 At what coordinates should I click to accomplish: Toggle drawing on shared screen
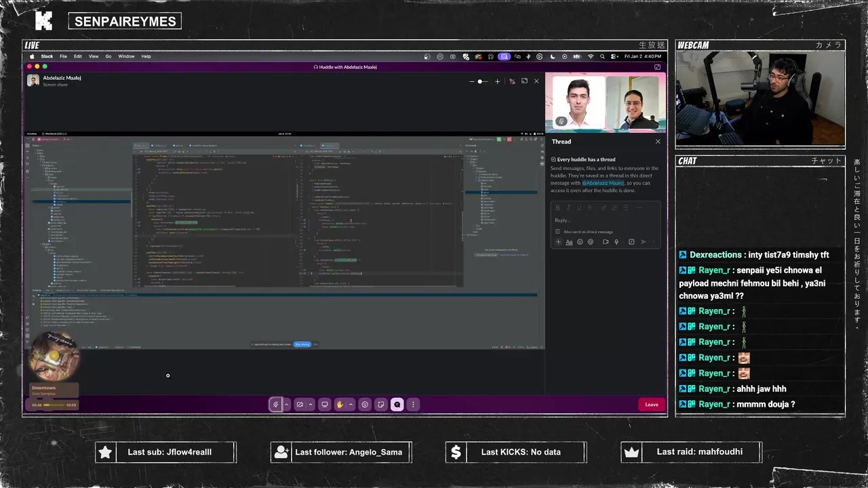pyautogui.click(x=511, y=81)
